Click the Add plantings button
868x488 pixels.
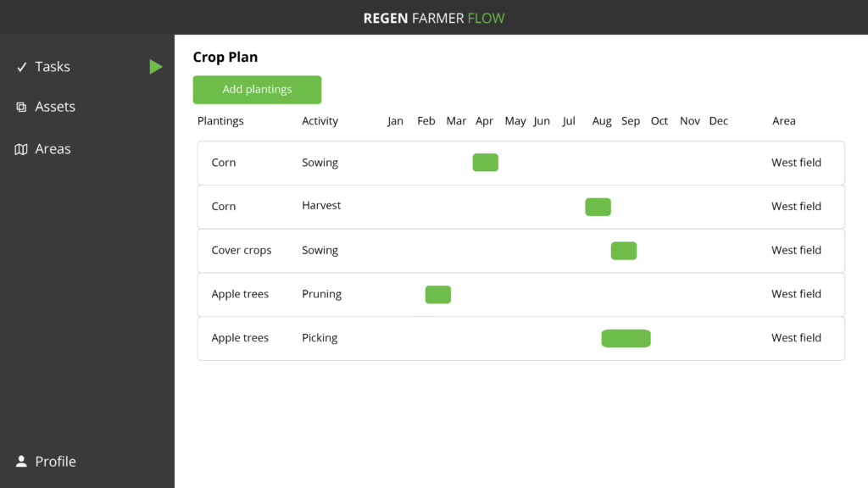coord(257,90)
